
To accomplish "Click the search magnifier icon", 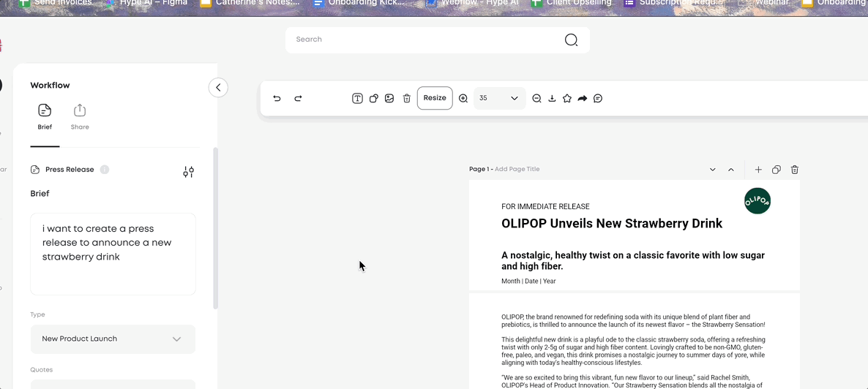I will tap(571, 39).
